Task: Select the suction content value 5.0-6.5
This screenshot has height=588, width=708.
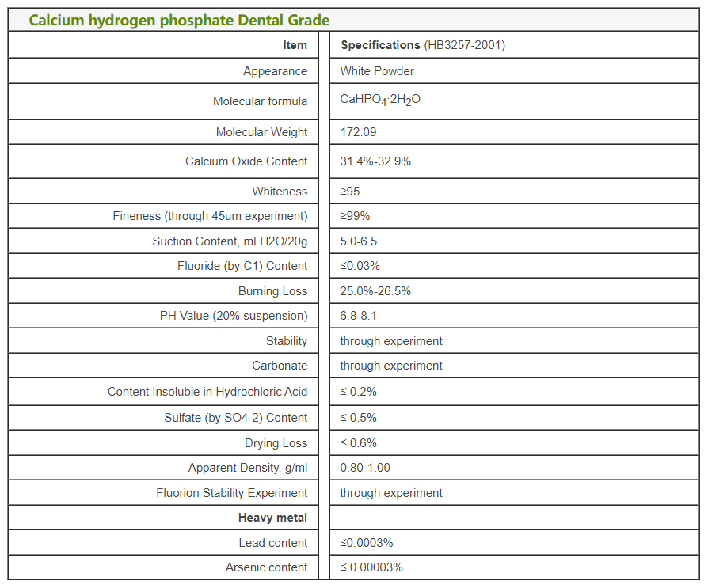Action: pos(360,241)
